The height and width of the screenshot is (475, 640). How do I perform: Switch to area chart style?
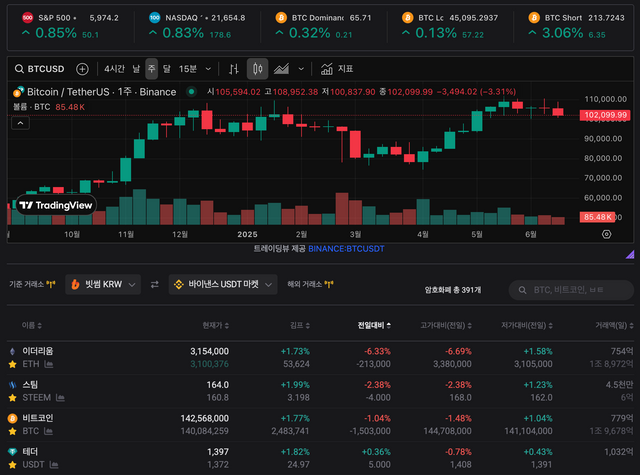[x=281, y=69]
